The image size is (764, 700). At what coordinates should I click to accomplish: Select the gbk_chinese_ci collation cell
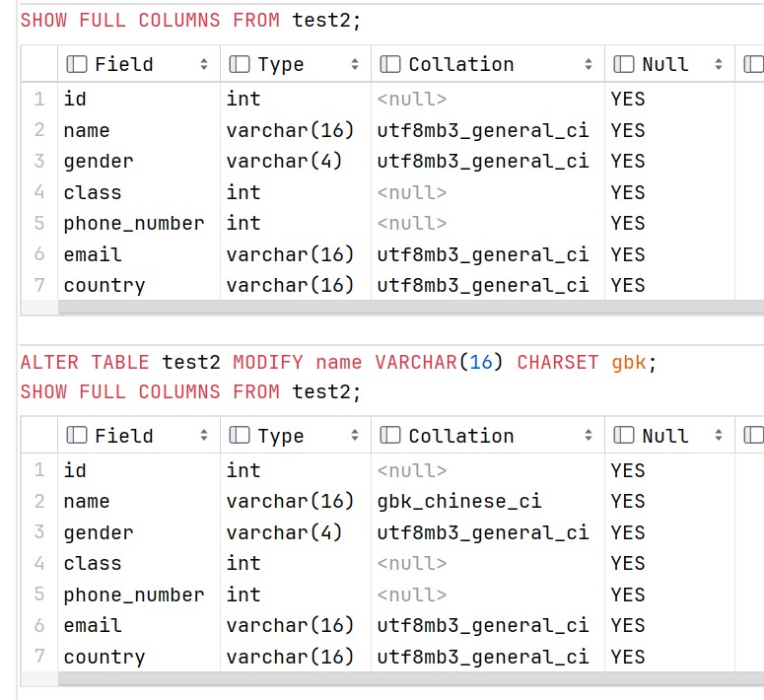tap(487, 502)
